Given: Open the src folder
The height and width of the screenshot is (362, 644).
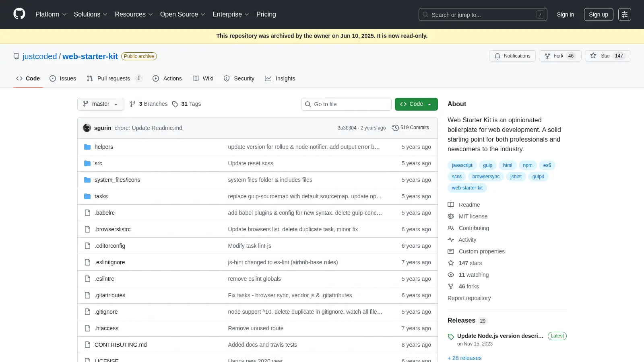Looking at the screenshot, I should pyautogui.click(x=98, y=163).
